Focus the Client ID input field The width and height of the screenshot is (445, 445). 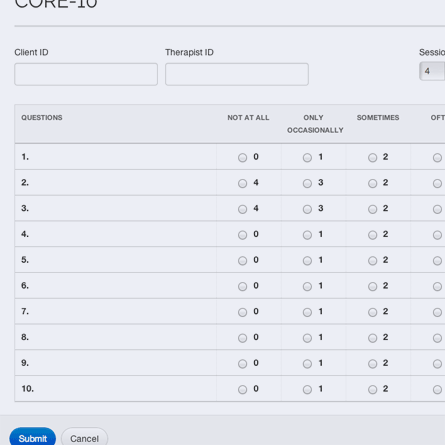click(x=86, y=74)
